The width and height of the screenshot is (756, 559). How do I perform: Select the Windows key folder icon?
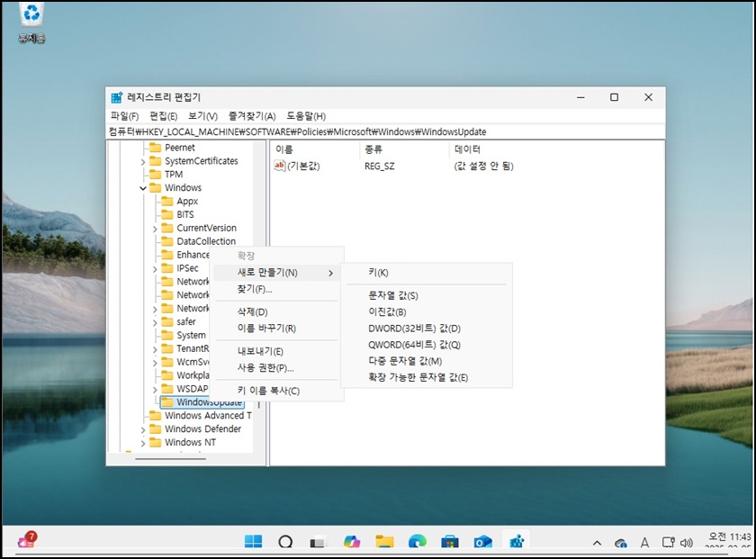click(155, 187)
